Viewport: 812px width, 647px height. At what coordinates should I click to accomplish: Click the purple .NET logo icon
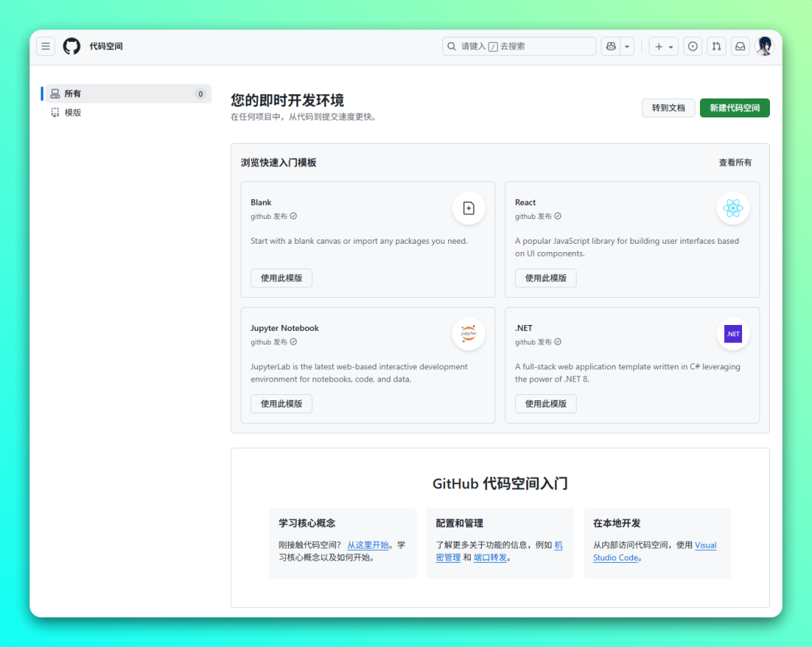733,334
